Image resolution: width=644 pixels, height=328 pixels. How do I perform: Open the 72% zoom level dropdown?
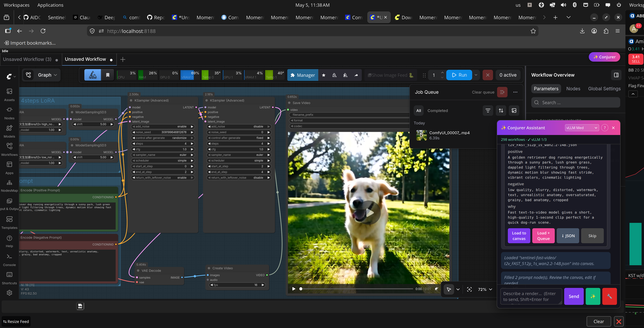485,290
